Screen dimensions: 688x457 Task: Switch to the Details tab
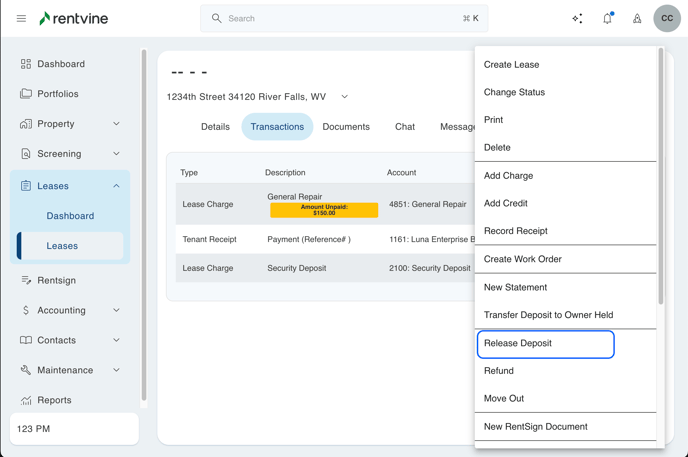click(x=215, y=127)
